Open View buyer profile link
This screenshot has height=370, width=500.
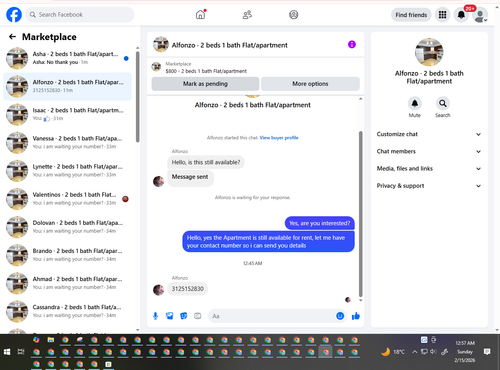[279, 138]
